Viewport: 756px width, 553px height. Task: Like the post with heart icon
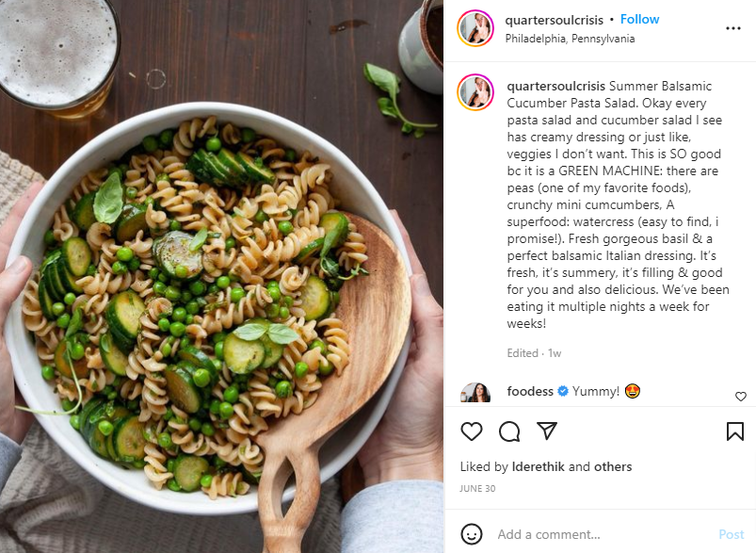pyautogui.click(x=471, y=431)
